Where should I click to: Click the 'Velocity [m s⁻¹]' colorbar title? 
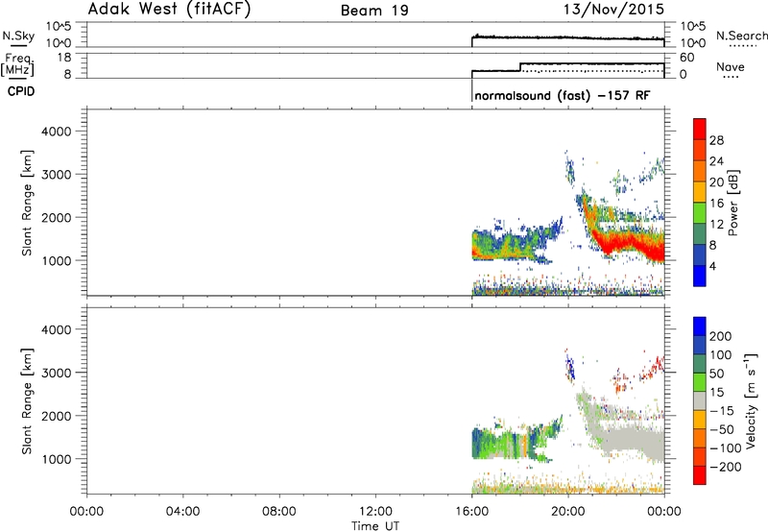pos(751,400)
